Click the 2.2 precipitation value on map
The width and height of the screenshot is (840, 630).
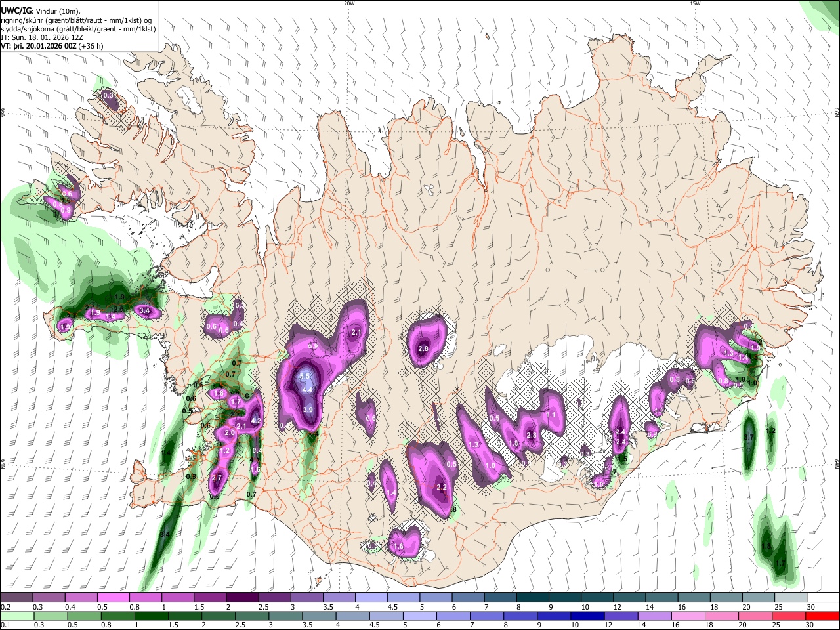click(x=442, y=487)
